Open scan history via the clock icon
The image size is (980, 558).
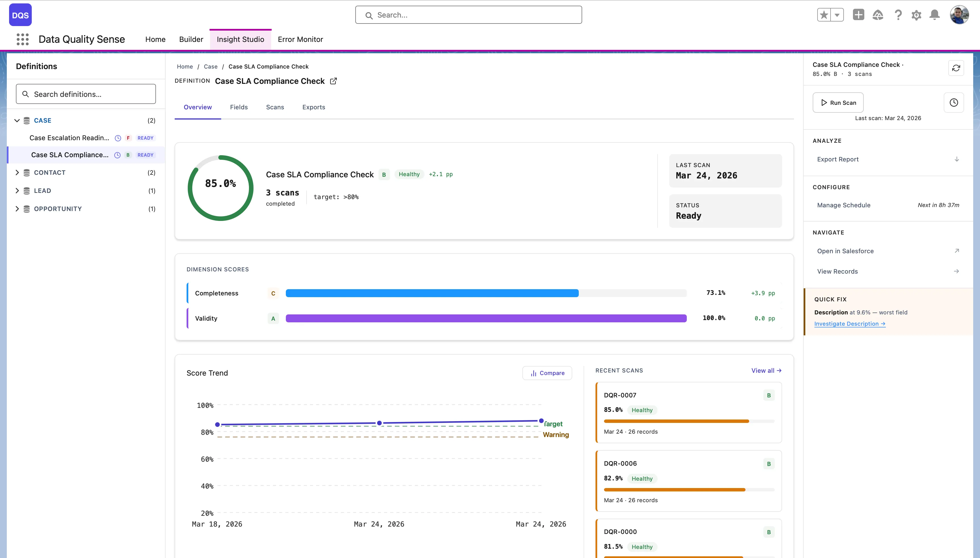click(954, 102)
